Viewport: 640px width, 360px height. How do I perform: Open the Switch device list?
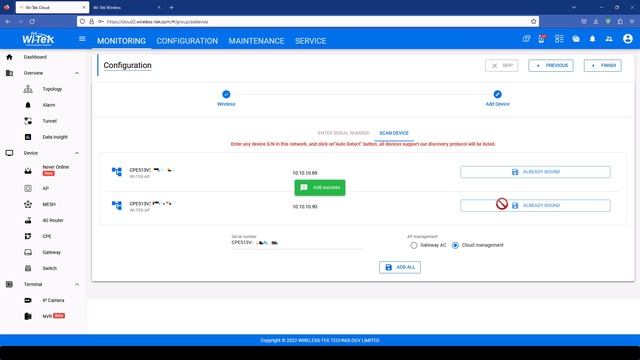[49, 268]
